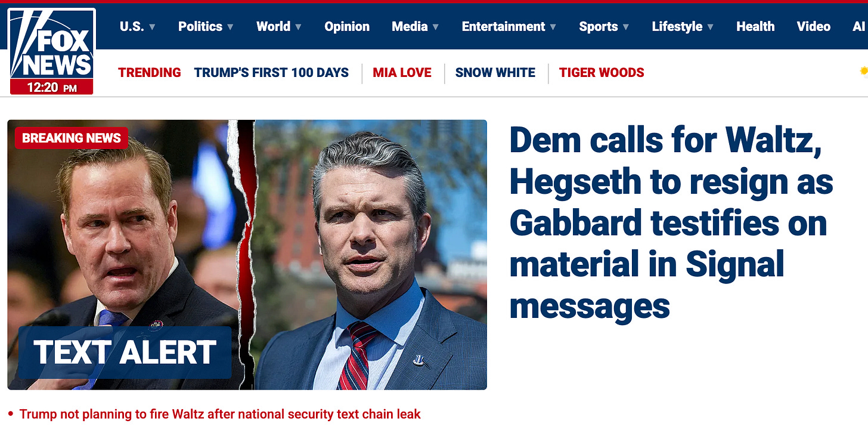Open the Tiger Woods trending topic

tap(602, 73)
